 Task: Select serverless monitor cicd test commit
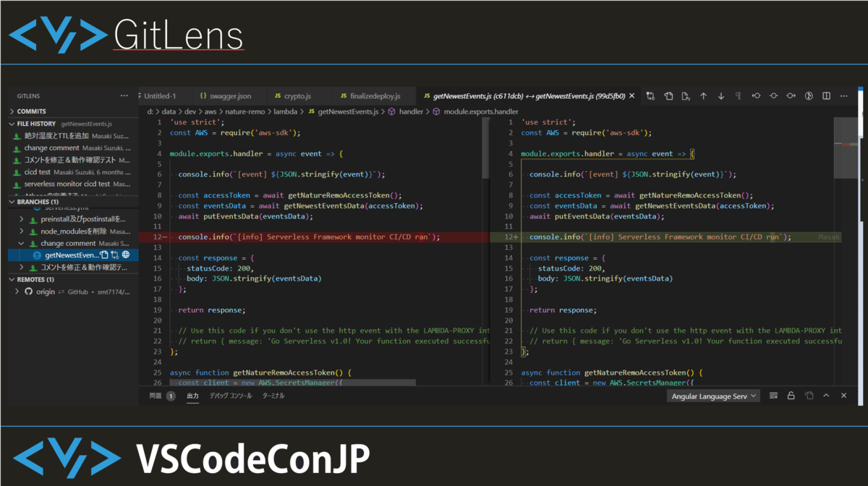pyautogui.click(x=72, y=184)
